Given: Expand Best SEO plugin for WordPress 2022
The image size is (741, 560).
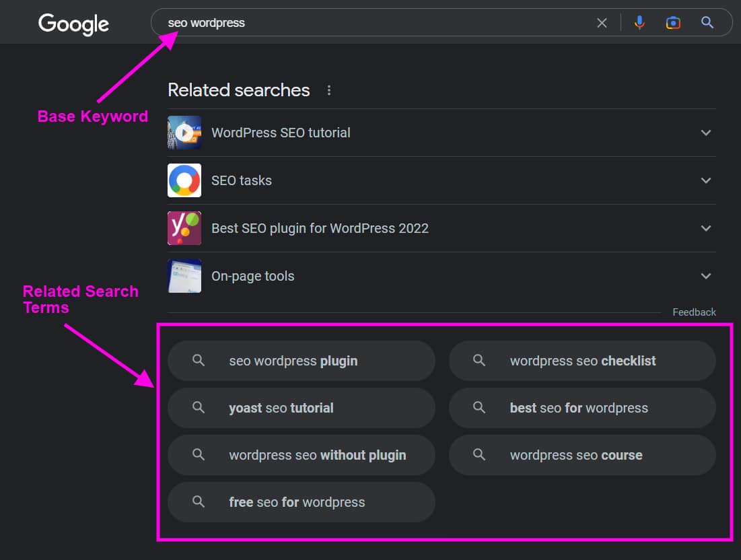Looking at the screenshot, I should (442, 228).
